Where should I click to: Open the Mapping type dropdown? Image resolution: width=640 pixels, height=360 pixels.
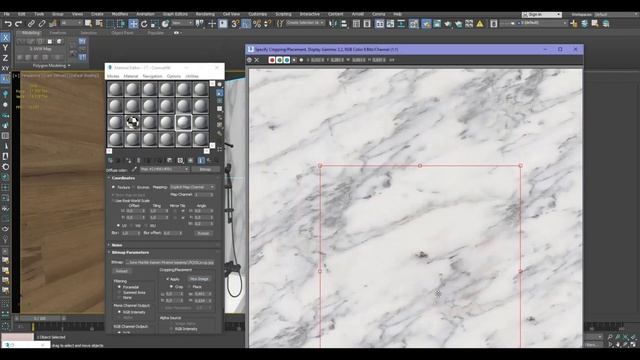tap(192, 187)
